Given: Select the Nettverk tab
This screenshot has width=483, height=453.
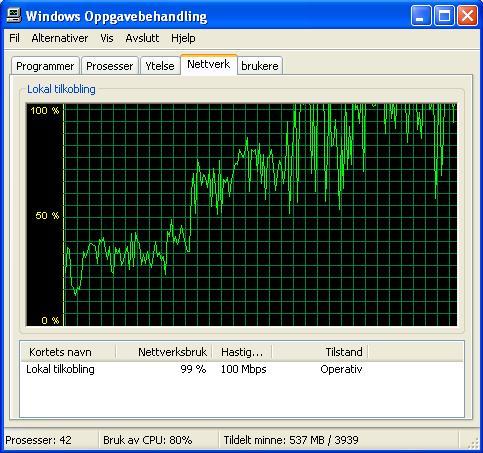Looking at the screenshot, I should (209, 64).
